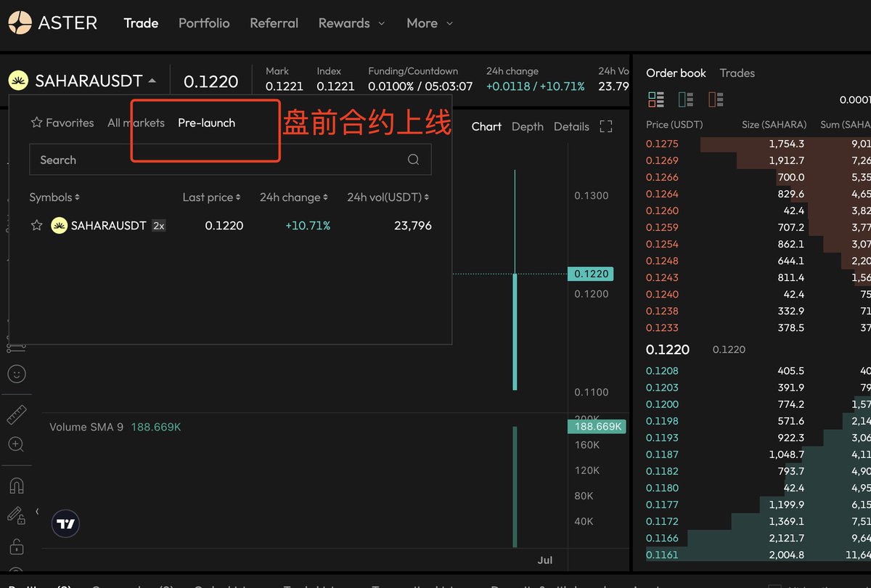Toggle Lock All Drawings padlock icon
The height and width of the screenshot is (588, 871).
point(16,546)
